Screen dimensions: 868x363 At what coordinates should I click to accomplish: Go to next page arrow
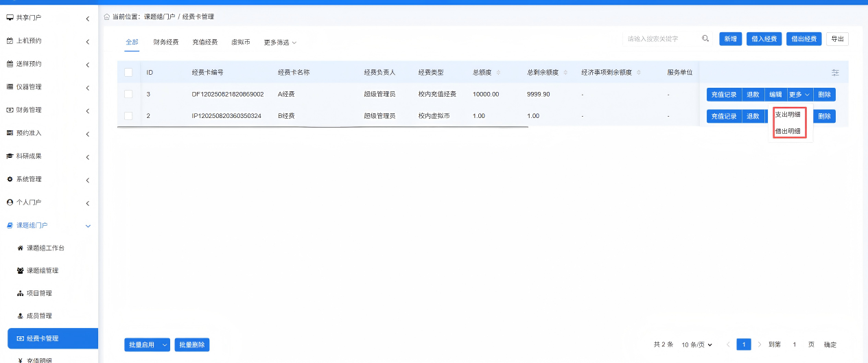pyautogui.click(x=759, y=344)
